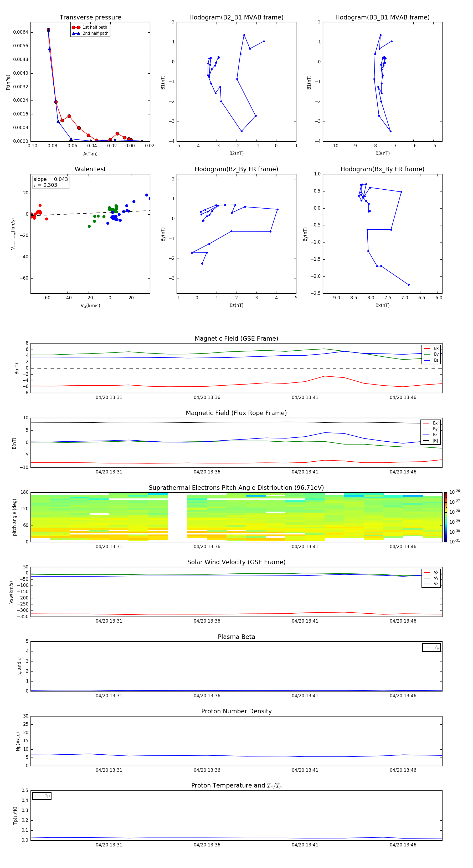The image size is (473, 868).
Task: Select the "r = 0.303" annotation
Action: [x=45, y=185]
